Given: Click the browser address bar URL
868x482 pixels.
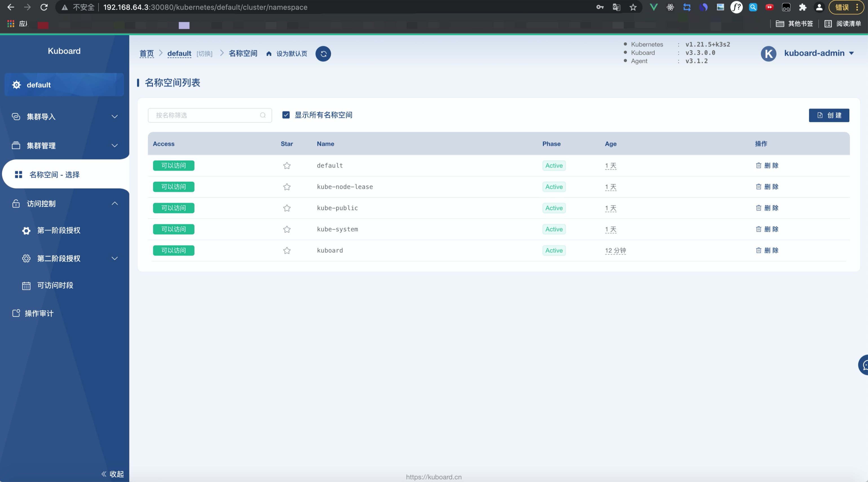Looking at the screenshot, I should (205, 7).
